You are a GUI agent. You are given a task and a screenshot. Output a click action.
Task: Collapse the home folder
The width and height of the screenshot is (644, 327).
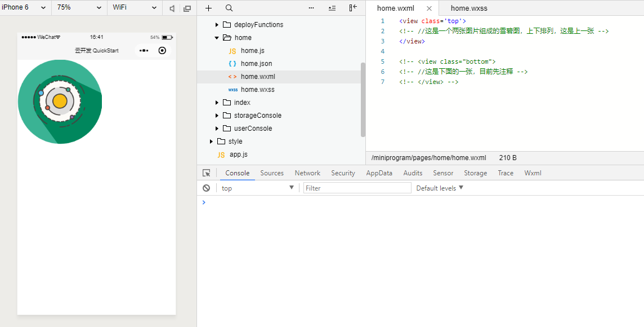[217, 37]
